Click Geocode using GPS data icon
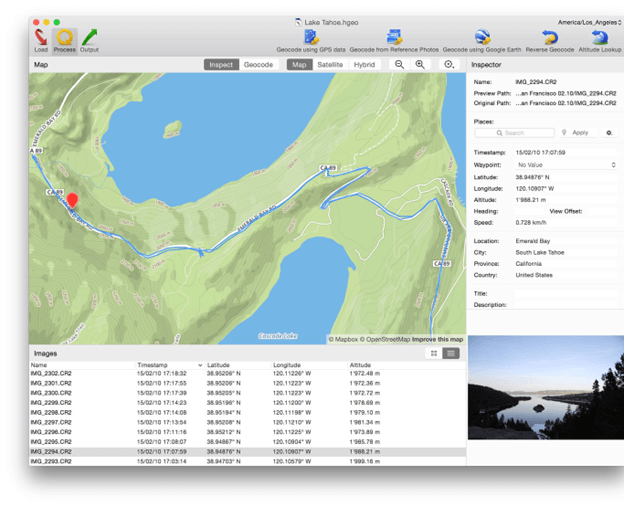 (x=311, y=37)
